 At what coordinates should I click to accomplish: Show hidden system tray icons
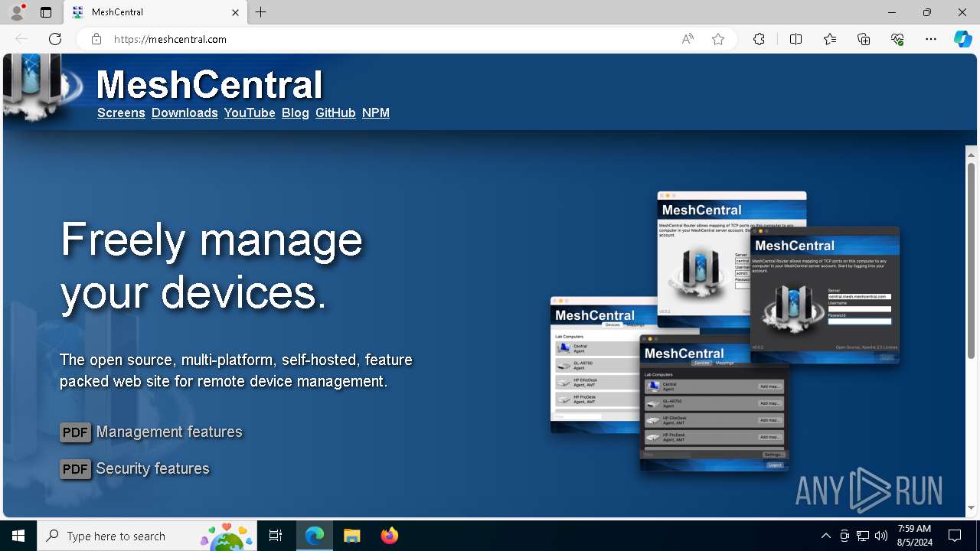coord(825,536)
